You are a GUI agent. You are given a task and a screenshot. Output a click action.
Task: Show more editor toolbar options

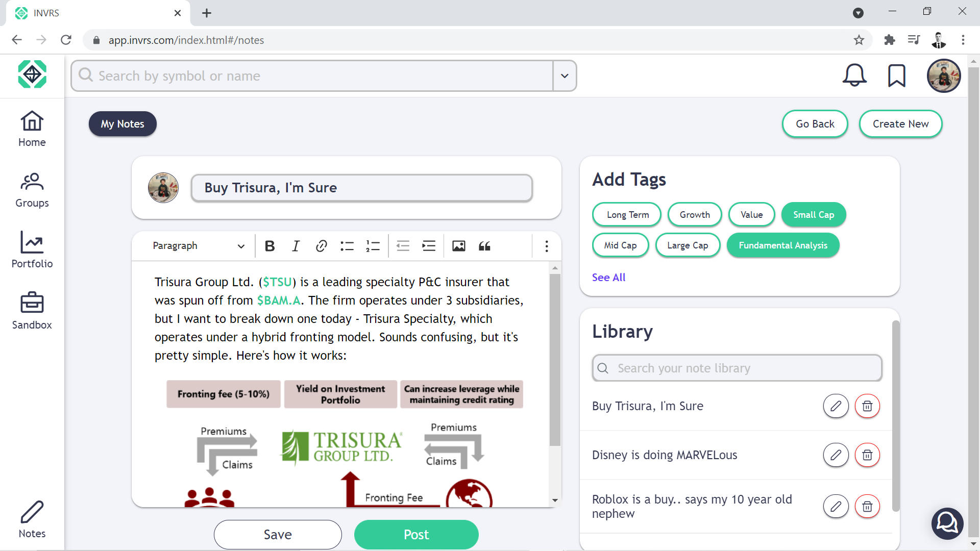[547, 246]
